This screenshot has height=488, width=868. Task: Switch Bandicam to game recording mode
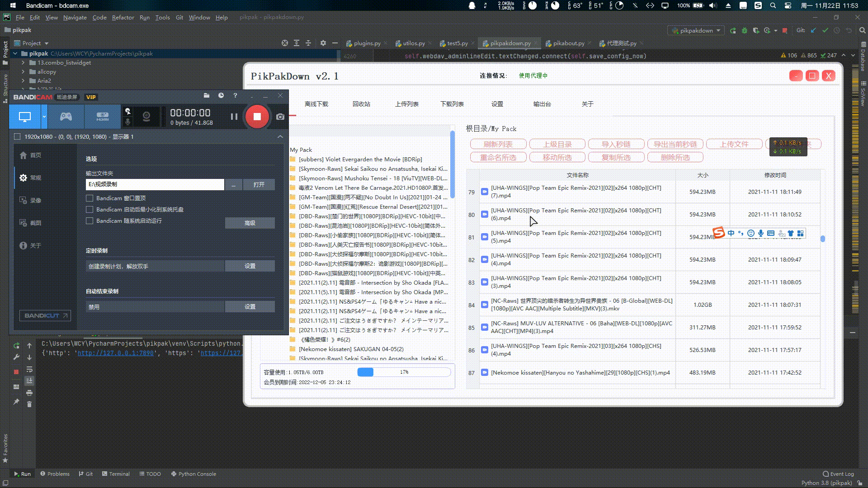(66, 117)
